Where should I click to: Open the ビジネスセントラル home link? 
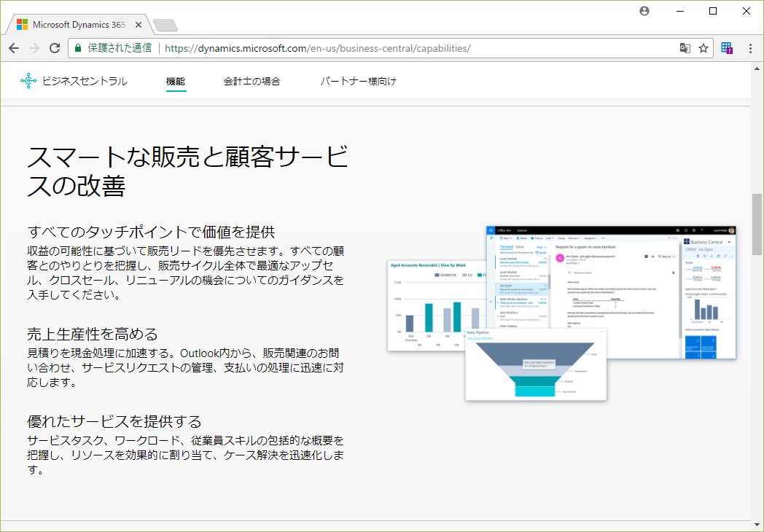tap(85, 82)
